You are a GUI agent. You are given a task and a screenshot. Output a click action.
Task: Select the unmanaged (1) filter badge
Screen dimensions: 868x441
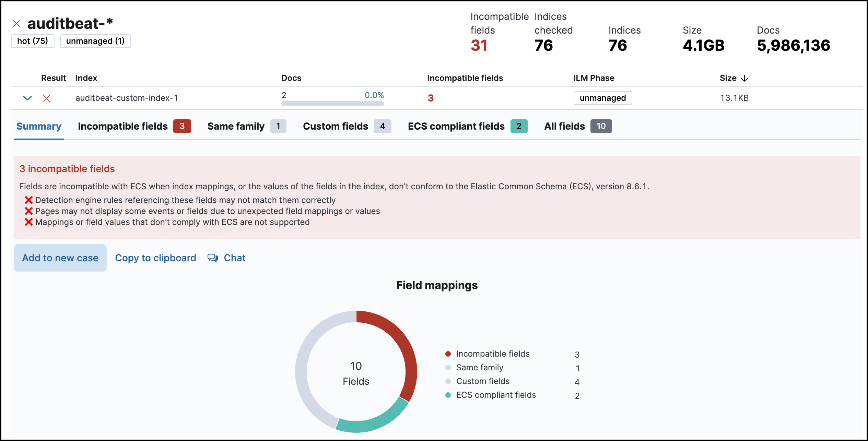(95, 41)
